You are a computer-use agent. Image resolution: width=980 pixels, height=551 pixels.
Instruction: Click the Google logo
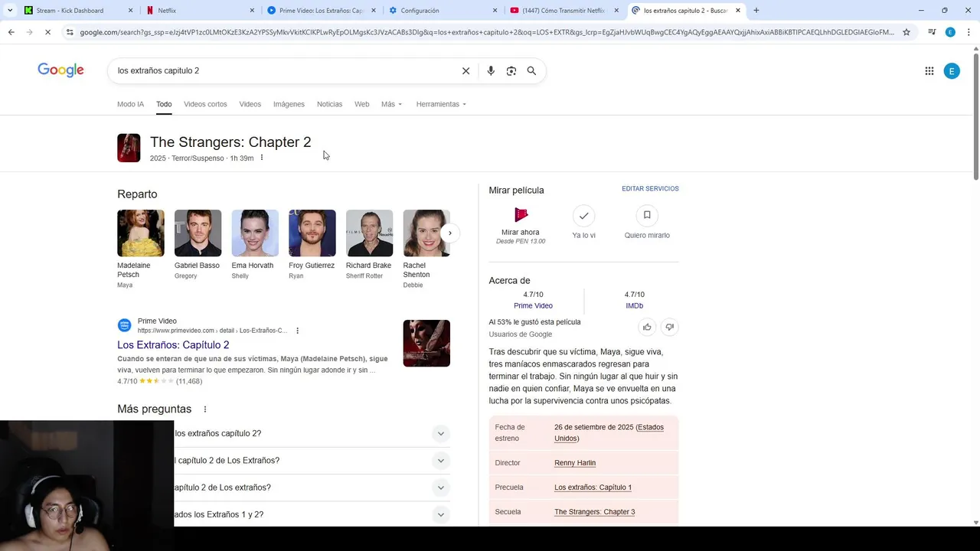pos(60,70)
